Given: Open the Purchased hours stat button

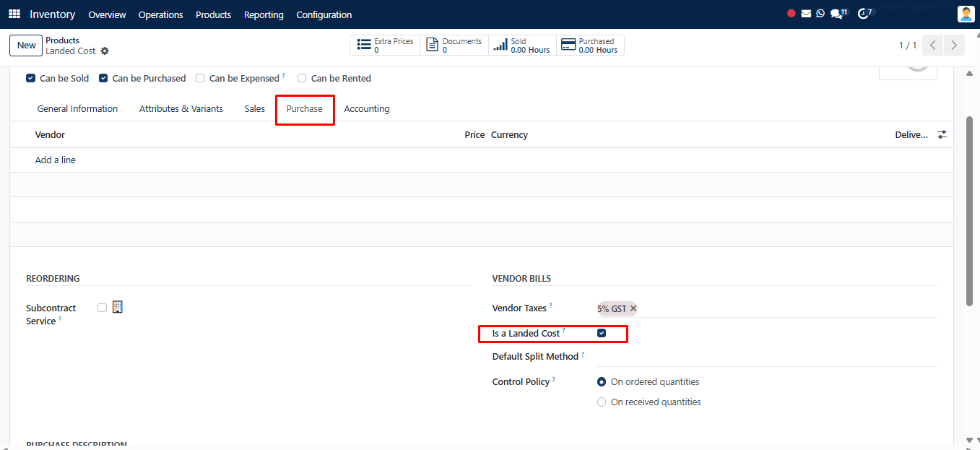Looking at the screenshot, I should click(590, 46).
